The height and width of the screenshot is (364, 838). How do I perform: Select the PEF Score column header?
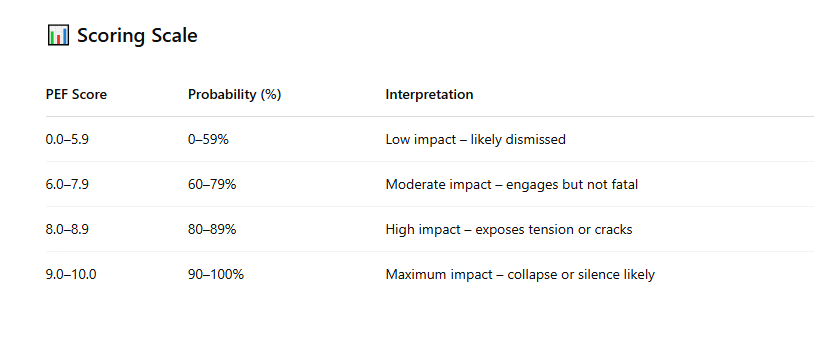[x=76, y=95]
